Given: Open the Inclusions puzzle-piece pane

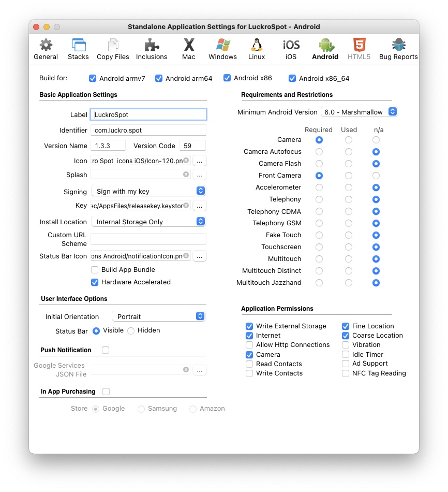Looking at the screenshot, I should pyautogui.click(x=152, y=50).
